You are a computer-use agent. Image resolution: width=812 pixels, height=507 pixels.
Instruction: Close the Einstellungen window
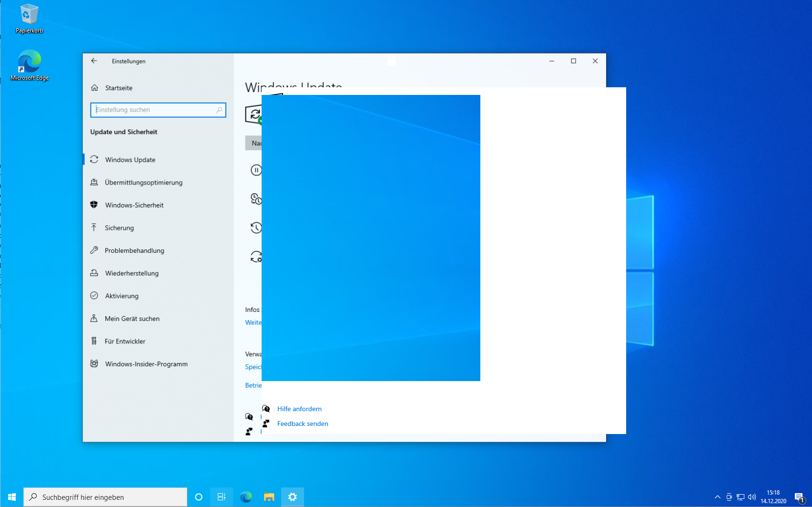point(595,61)
